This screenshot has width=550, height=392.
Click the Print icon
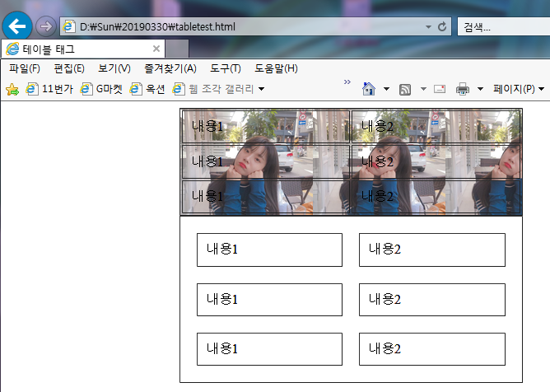(462, 89)
